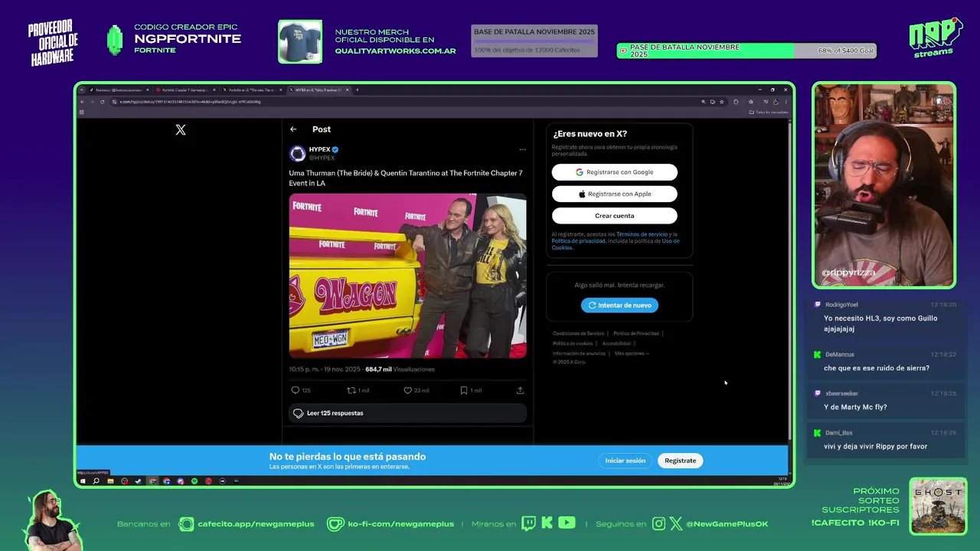Click Registrarse con Google button
The image size is (980, 551).
[x=615, y=172]
